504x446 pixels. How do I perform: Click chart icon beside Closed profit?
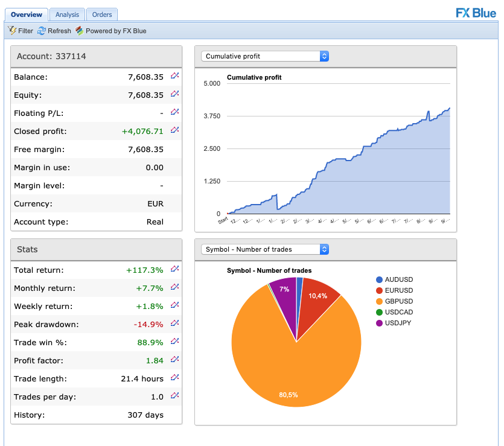tap(174, 130)
